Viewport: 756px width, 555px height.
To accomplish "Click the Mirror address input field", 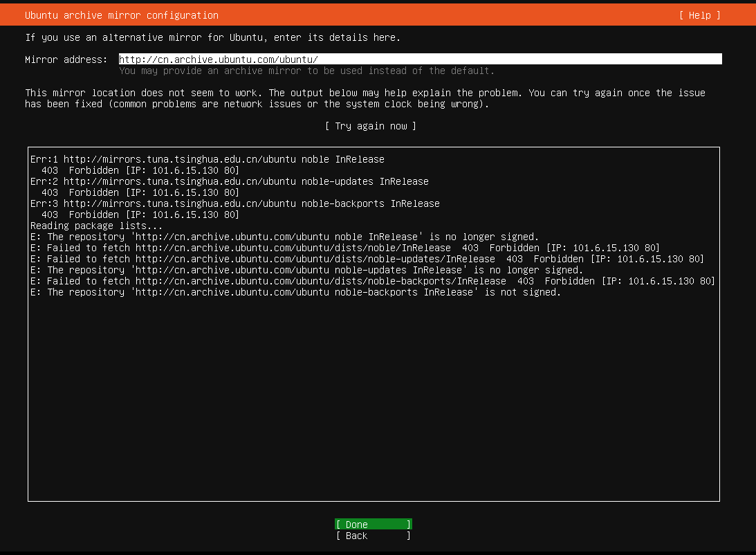I will click(x=420, y=60).
